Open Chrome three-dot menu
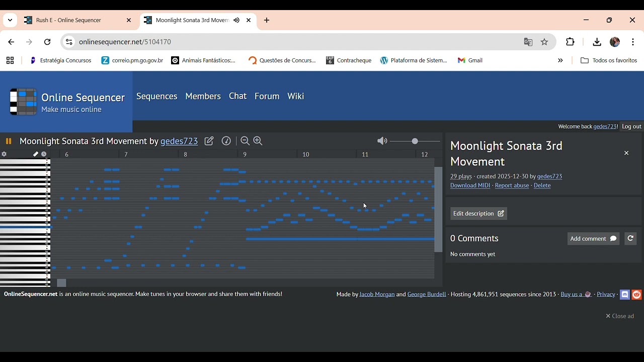This screenshot has height=362, width=644. (x=633, y=42)
